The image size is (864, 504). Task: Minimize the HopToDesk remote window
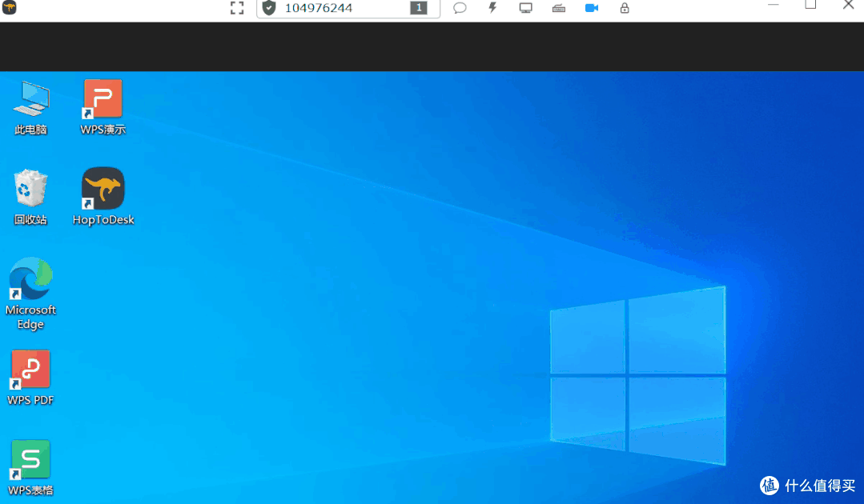click(x=773, y=5)
